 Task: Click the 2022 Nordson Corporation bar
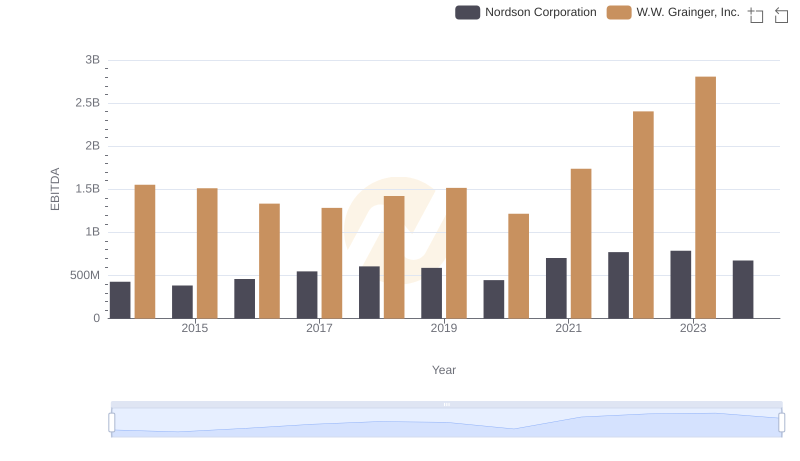[x=618, y=285]
